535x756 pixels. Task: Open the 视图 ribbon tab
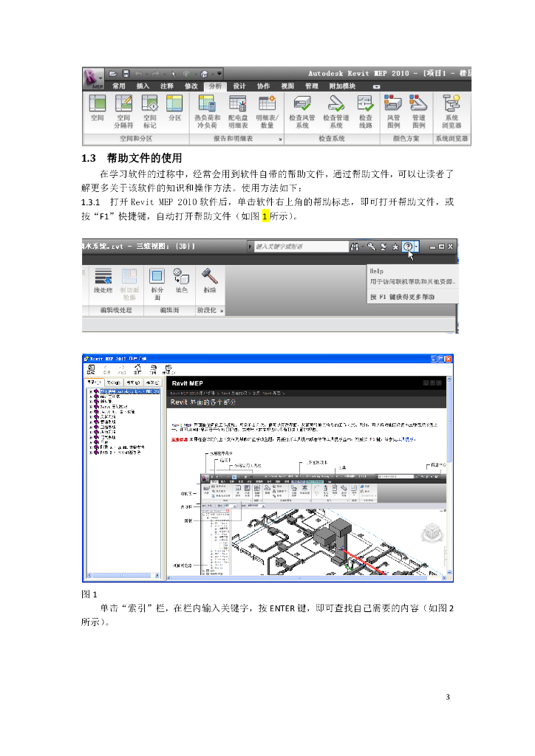(x=287, y=86)
